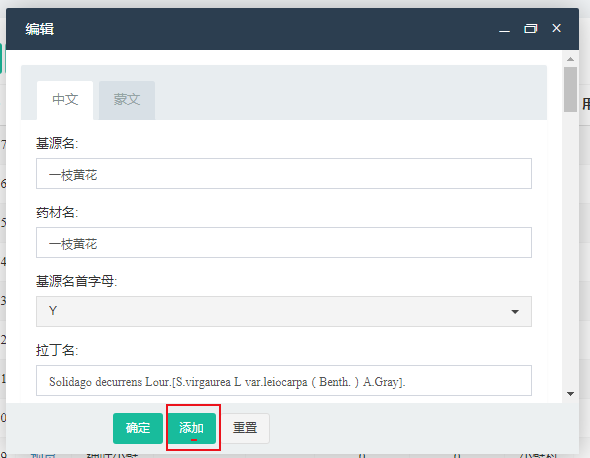Click the 编辑 title bar text

[x=40, y=29]
